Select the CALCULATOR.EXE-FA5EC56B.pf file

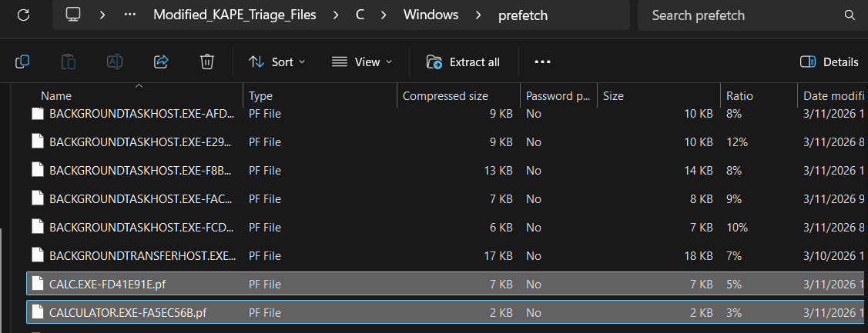click(128, 313)
